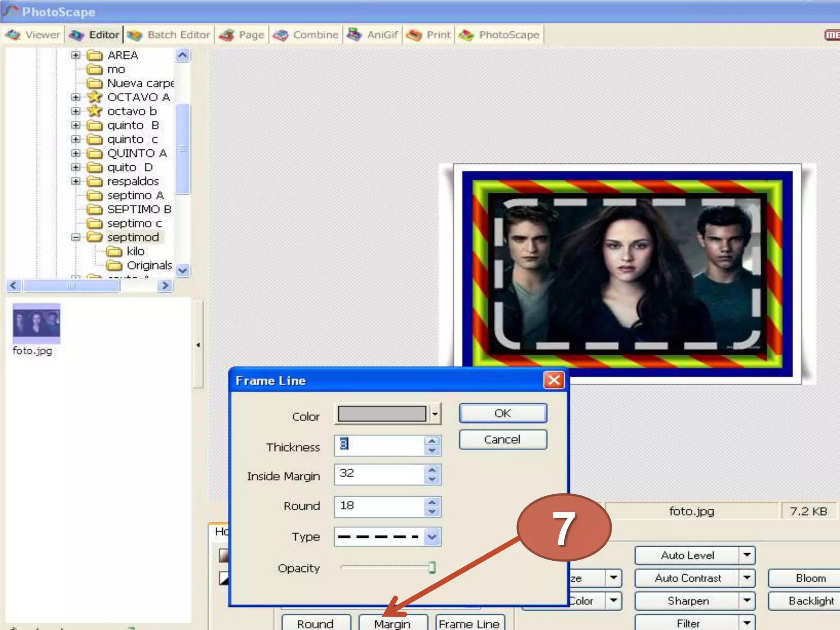Open the Color dropdown arrow
This screenshot has height=630, width=840.
(x=435, y=414)
